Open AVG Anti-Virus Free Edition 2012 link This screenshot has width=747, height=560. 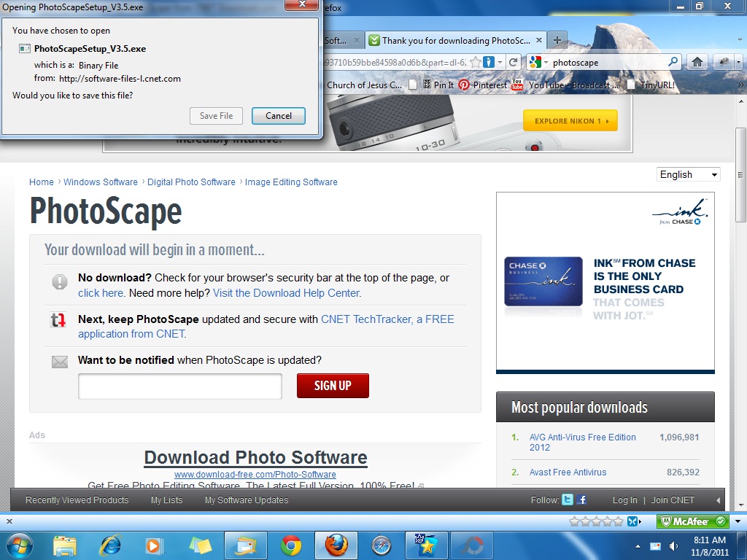[x=582, y=442]
